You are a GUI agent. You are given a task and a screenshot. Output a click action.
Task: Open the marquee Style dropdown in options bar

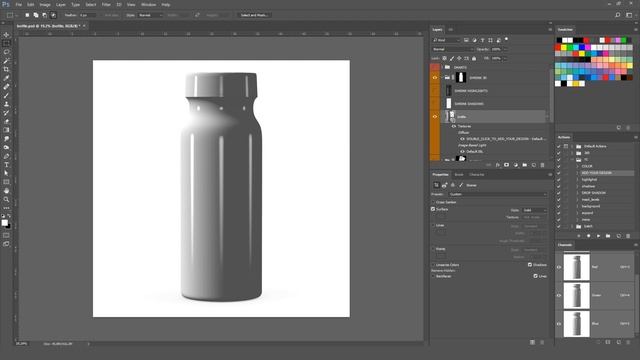pos(150,15)
